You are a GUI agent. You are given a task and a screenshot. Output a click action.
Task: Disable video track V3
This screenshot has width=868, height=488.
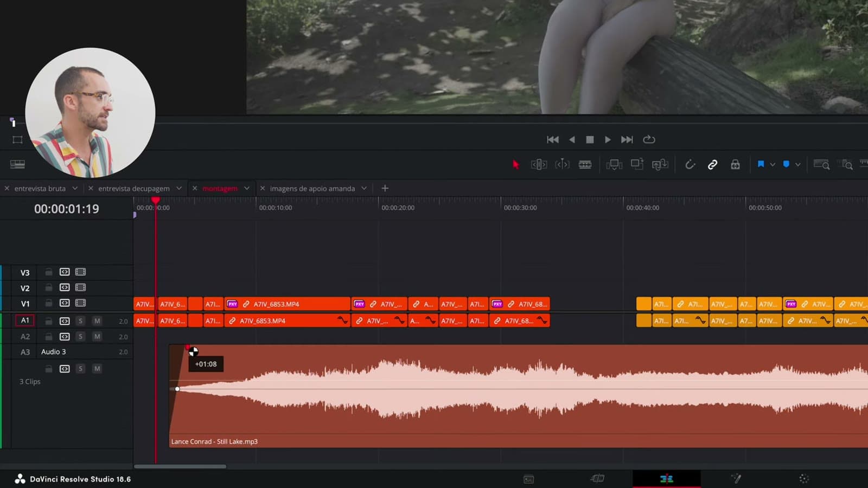(x=80, y=272)
